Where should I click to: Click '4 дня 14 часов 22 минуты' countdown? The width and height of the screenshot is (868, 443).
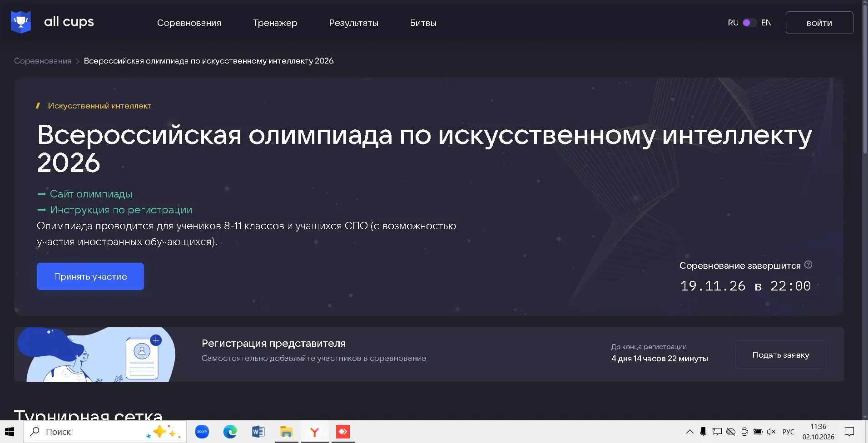[x=660, y=359]
